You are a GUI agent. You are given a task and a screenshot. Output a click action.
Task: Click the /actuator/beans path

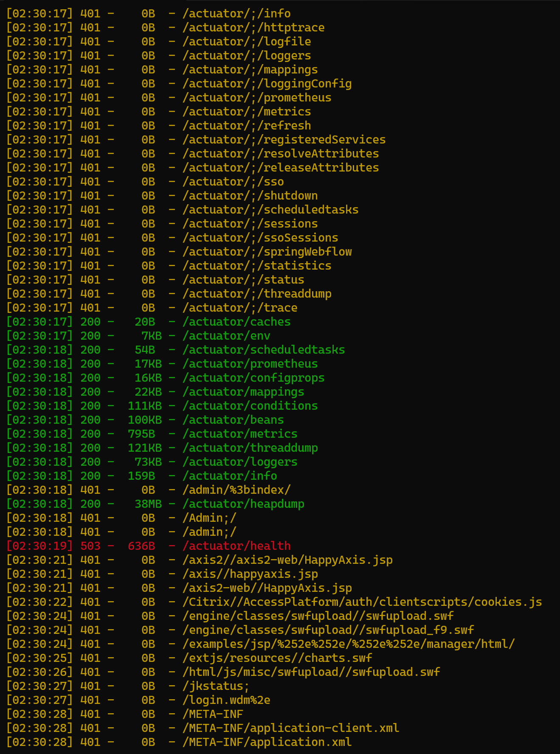pos(233,420)
